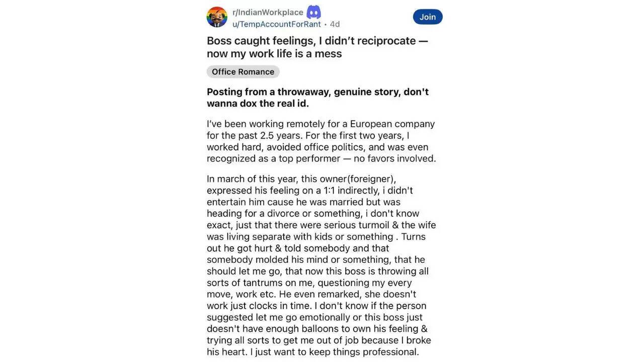Select the Office Romance flair tag
The image size is (644, 362).
pyautogui.click(x=243, y=72)
